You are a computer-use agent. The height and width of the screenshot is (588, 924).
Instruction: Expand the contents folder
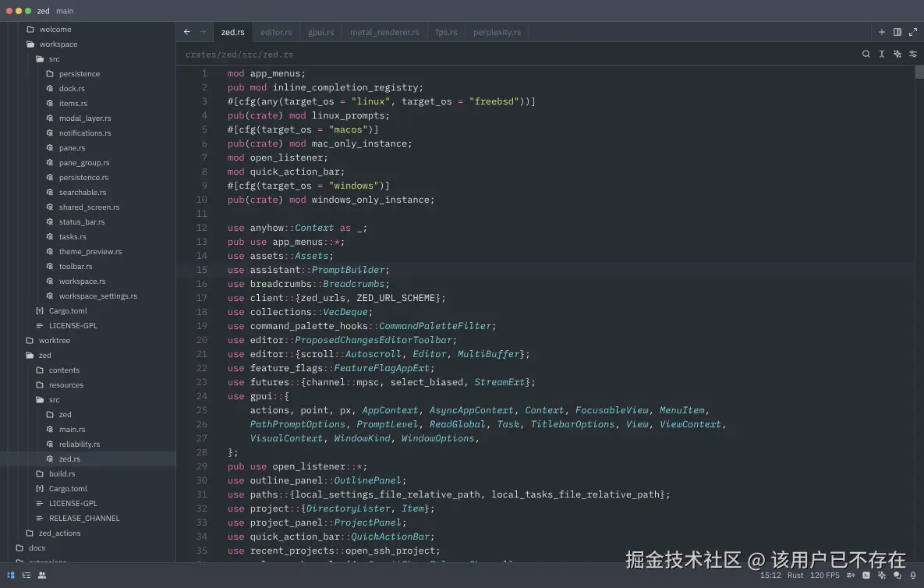click(88, 370)
